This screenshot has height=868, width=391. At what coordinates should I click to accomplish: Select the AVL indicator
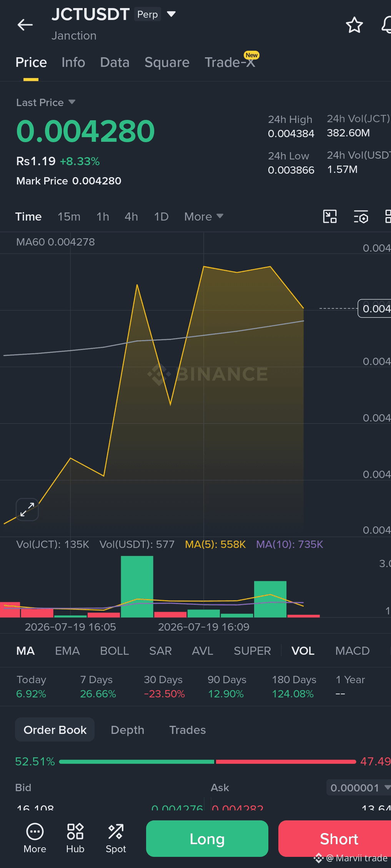click(x=203, y=651)
